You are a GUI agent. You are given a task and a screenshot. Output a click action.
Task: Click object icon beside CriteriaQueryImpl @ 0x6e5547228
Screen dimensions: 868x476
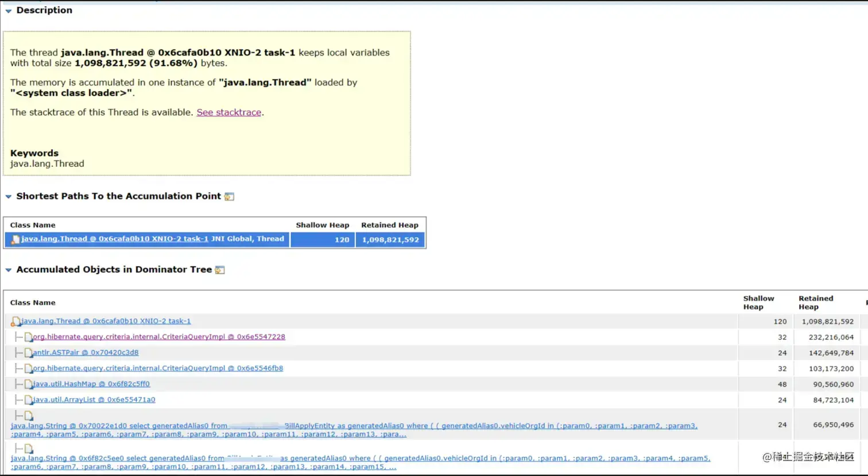pyautogui.click(x=28, y=337)
